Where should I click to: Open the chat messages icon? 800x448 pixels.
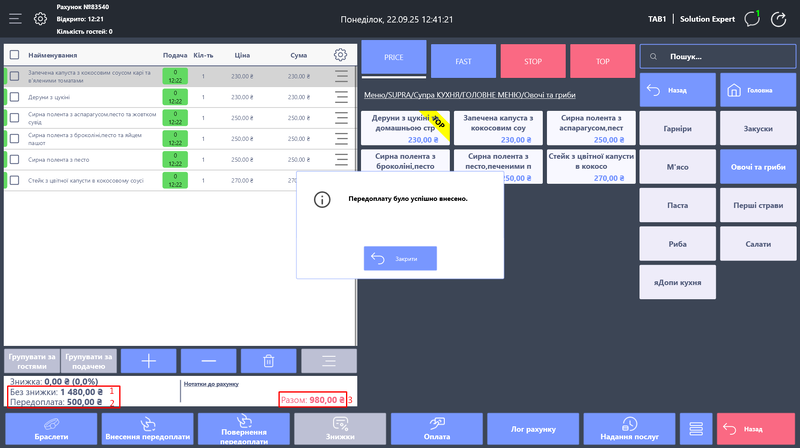click(x=753, y=18)
